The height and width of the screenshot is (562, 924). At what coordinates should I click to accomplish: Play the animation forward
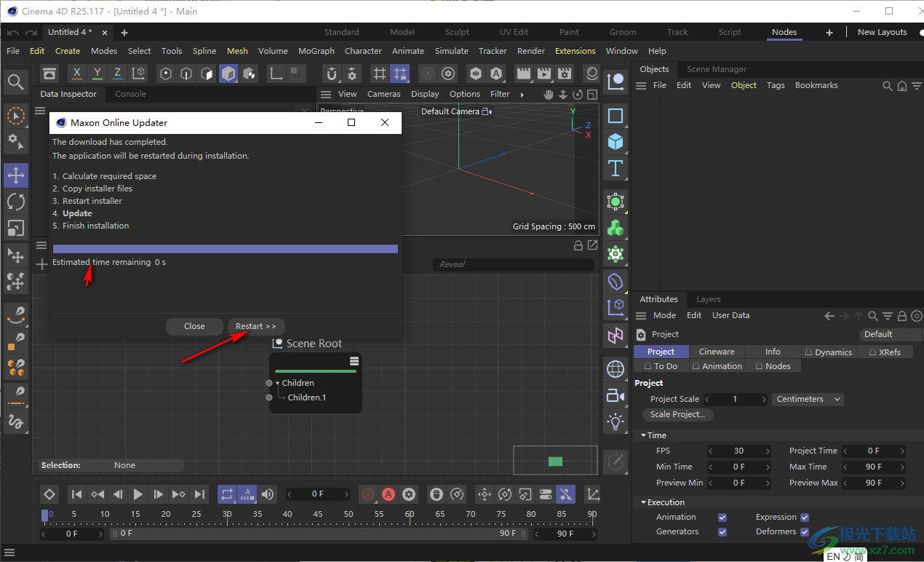tap(138, 494)
